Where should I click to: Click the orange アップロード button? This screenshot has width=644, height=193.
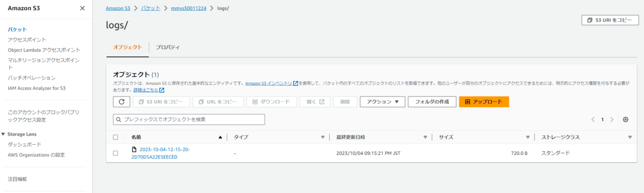[x=484, y=101]
